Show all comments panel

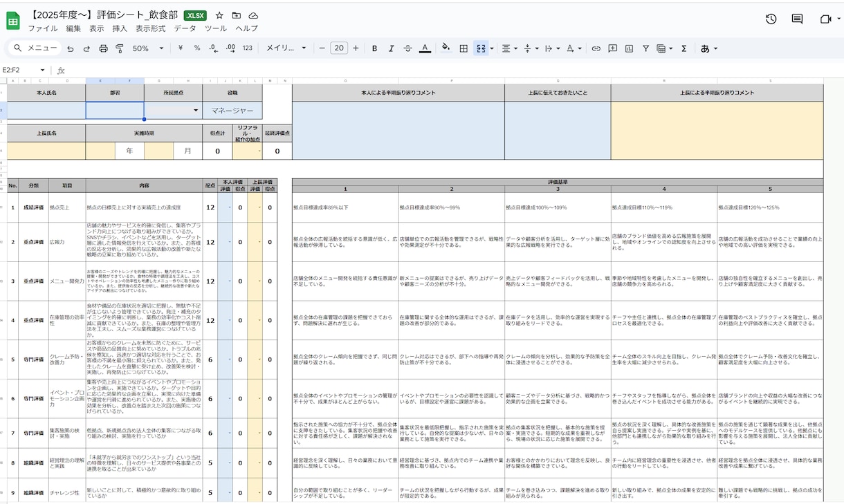pyautogui.click(x=798, y=19)
